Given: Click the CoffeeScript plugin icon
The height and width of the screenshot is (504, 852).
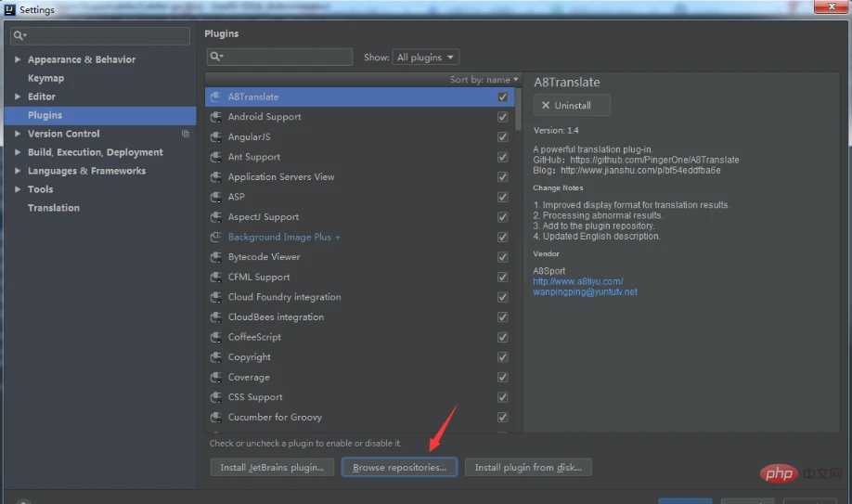Looking at the screenshot, I should click(x=215, y=337).
